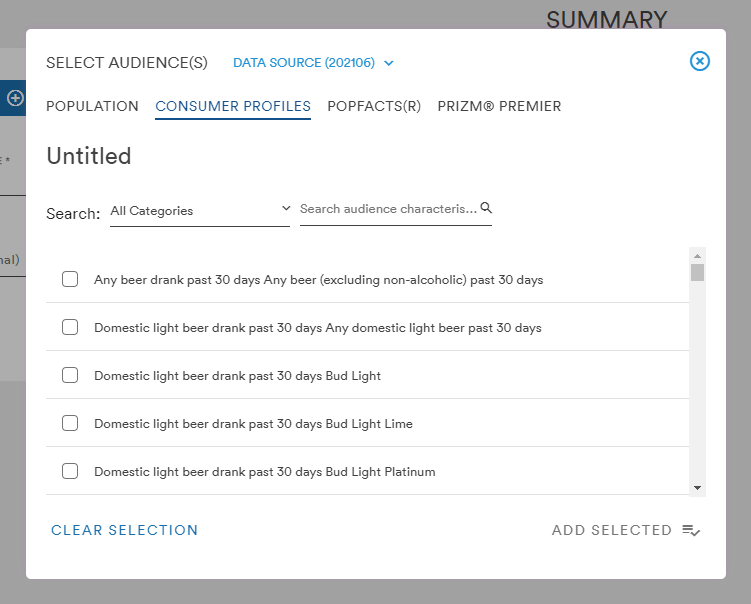Click the search magnifier icon
This screenshot has height=604, width=751.
pos(486,208)
